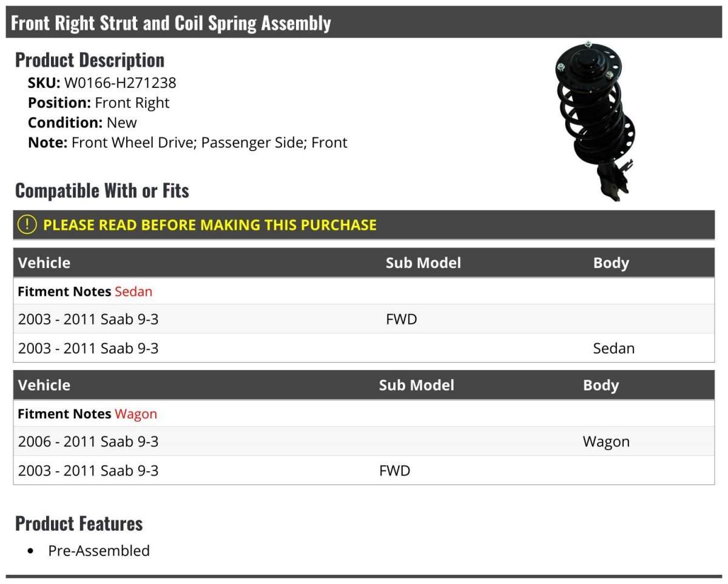Click the Pre-Assembled feature bullet
Image resolution: width=728 pixels, height=584 pixels.
coord(99,551)
